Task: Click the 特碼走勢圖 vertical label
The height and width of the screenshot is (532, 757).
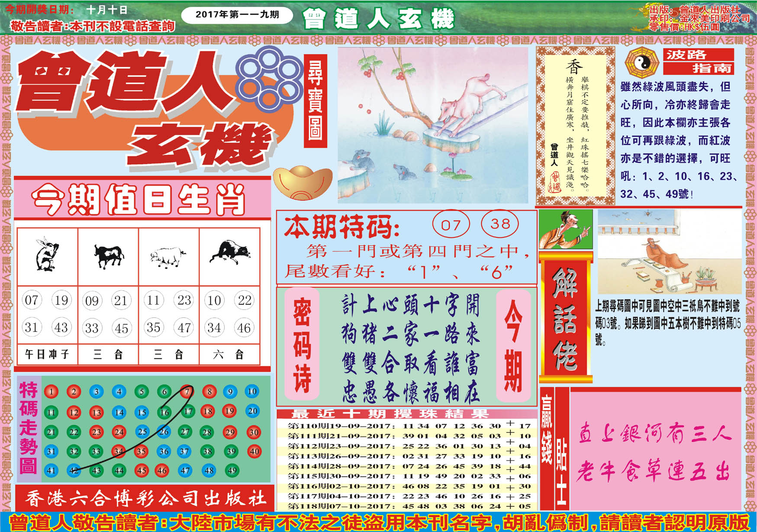Action: coord(29,428)
